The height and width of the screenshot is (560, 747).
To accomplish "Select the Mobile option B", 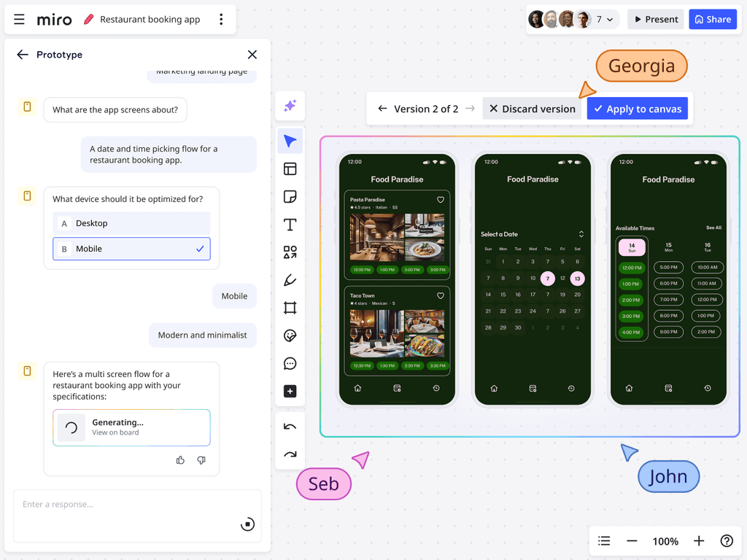I will 131,249.
